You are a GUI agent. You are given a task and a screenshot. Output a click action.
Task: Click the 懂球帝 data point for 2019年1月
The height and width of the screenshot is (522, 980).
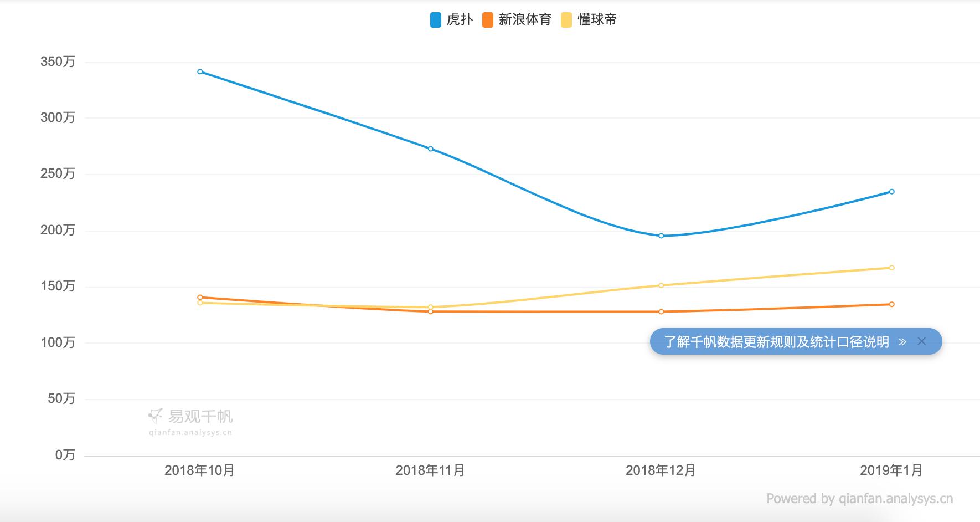891,268
